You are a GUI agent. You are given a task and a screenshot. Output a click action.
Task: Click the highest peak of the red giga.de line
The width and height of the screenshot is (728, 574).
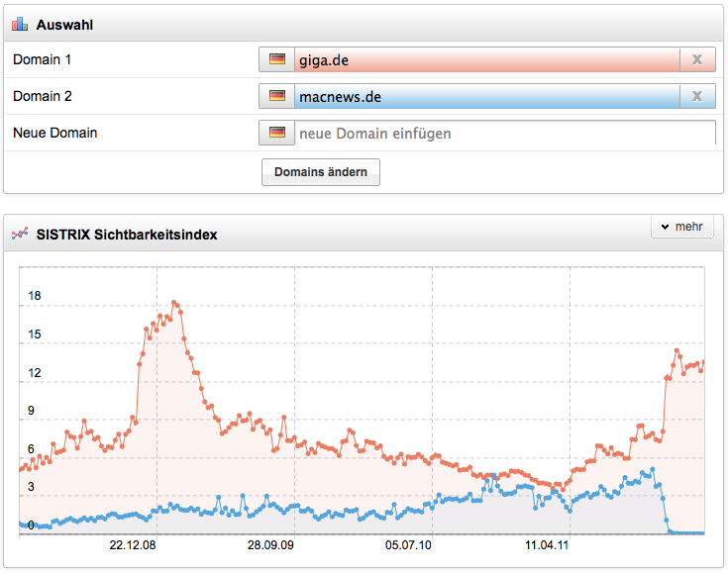click(x=173, y=302)
